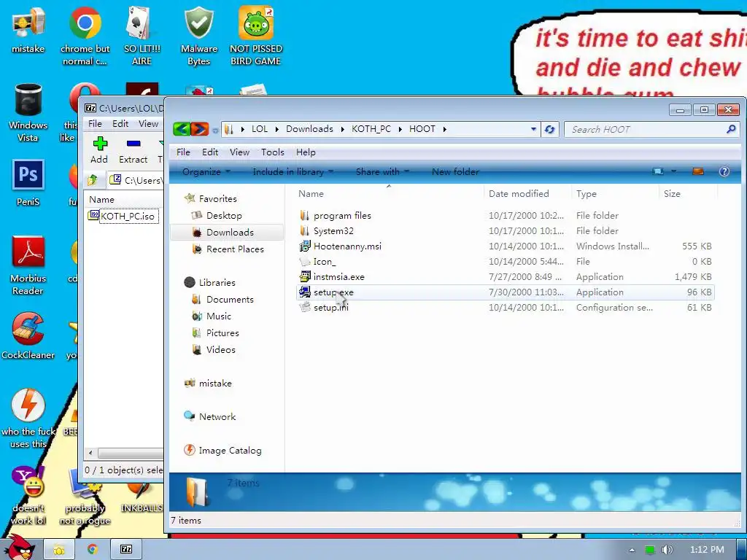Click the Chrome taskbar button
Screen dimensions: 747x560
[93, 550]
